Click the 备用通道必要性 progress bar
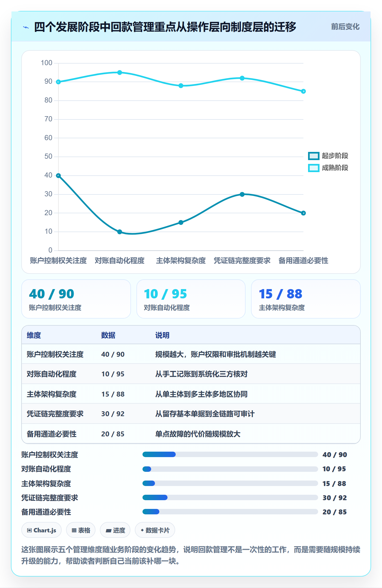Viewport: 382px width, 588px height. click(x=230, y=512)
